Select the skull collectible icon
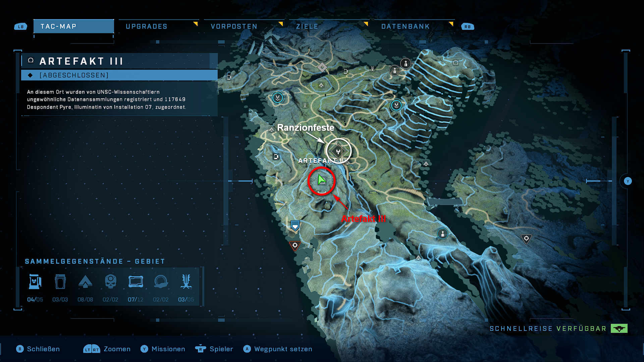This screenshot has width=644, height=362. point(110,282)
